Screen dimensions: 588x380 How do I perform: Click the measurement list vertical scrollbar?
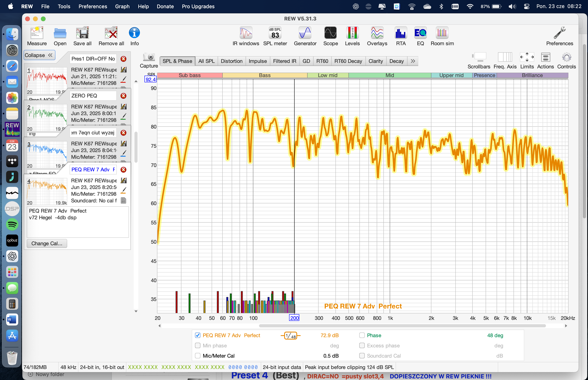click(136, 147)
